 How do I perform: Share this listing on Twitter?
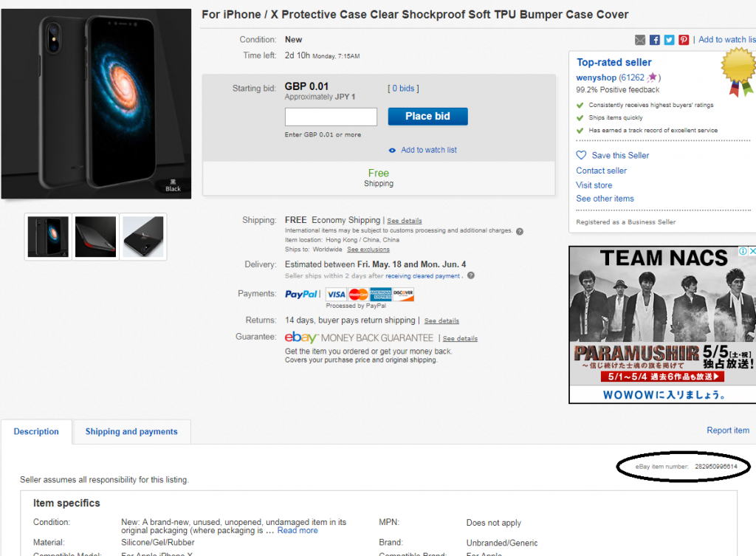coord(669,40)
